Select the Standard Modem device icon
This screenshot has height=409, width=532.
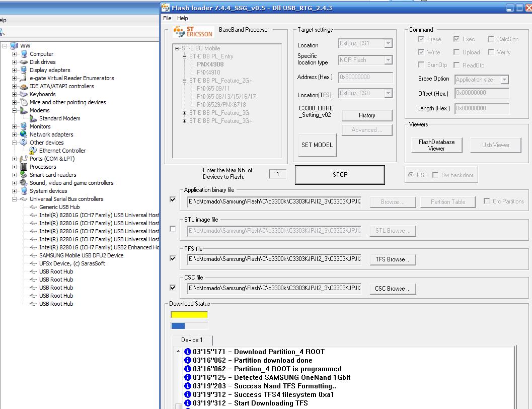point(33,118)
